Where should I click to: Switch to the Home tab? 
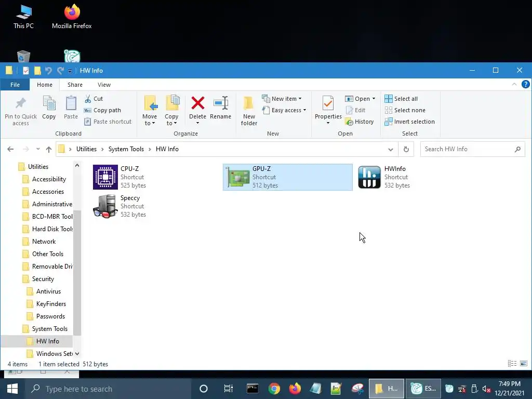pos(45,85)
